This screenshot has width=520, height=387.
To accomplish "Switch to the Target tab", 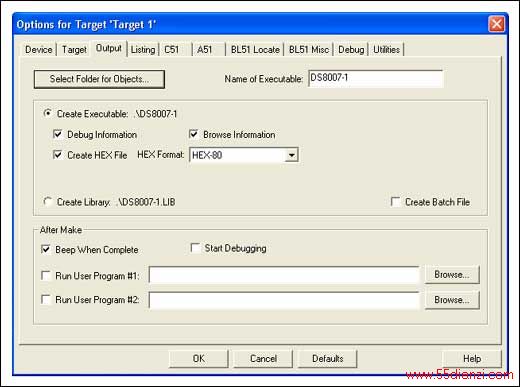I will (74, 50).
